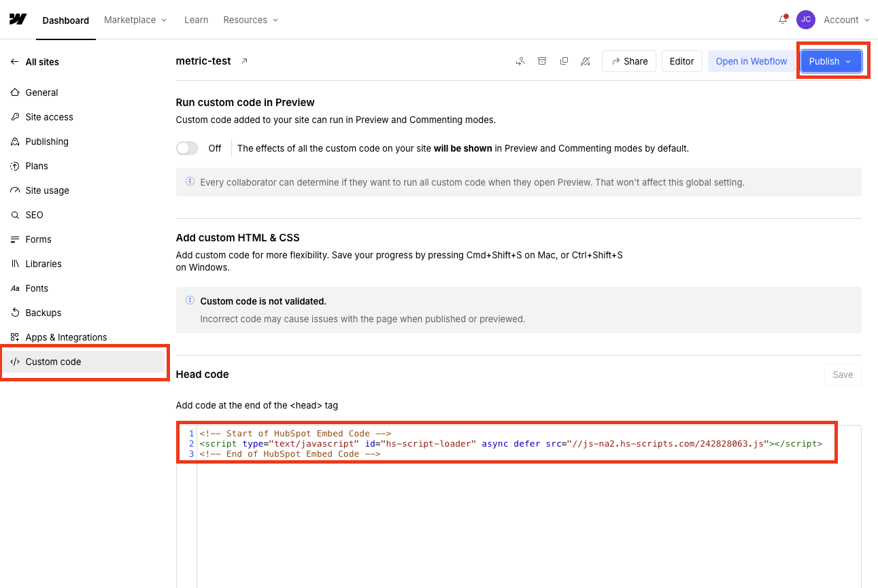Toggle Run custom code in Preview switch
878x588 pixels.
coord(187,148)
